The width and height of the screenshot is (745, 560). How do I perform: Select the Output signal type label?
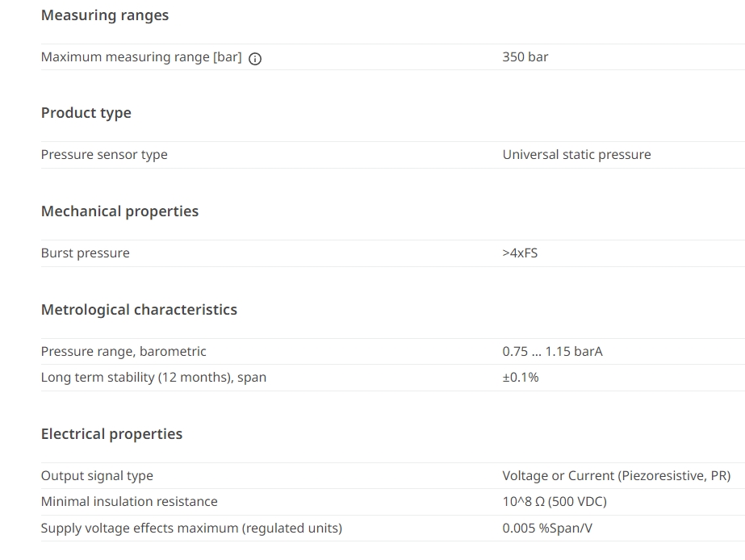pos(97,476)
